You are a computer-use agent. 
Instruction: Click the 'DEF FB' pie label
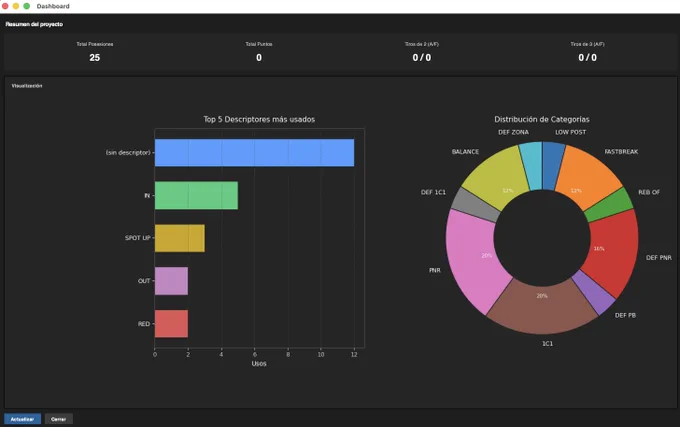click(625, 315)
